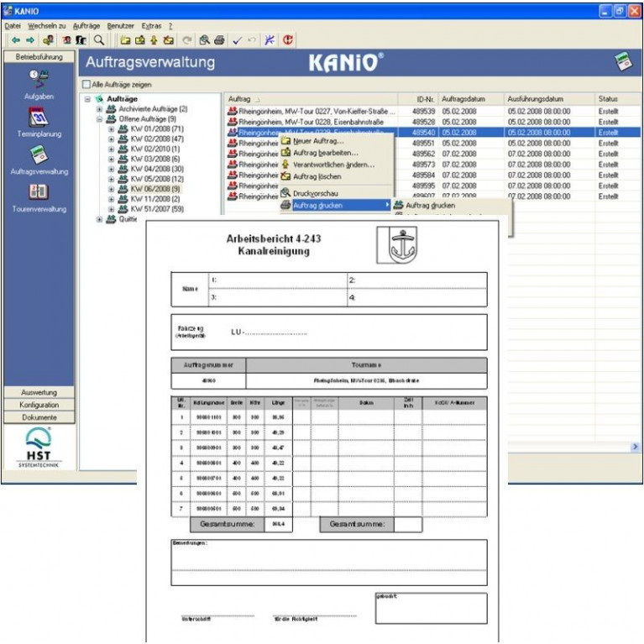This screenshot has width=644, height=644.
Task: Expand Archivierte Aufträge (2) node
Action: (99, 109)
